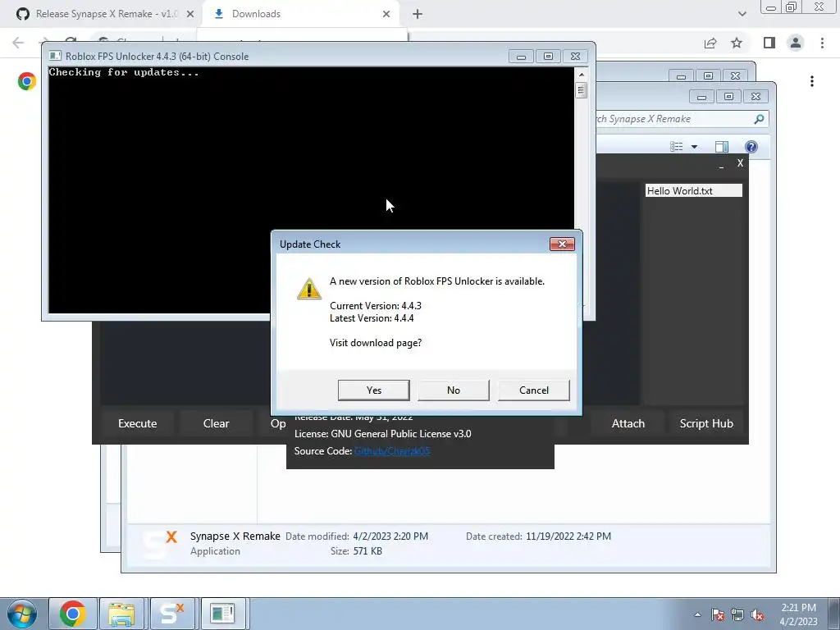
Task: Open Explorer help icon
Action: 751,147
